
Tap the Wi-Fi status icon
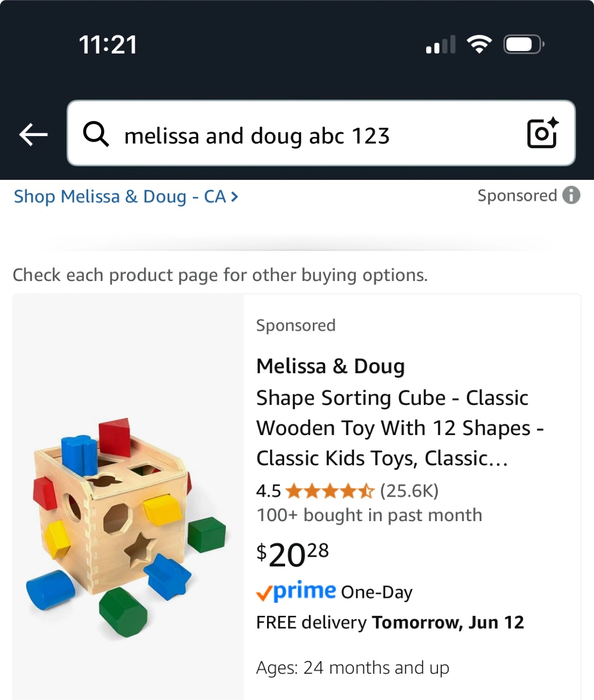pyautogui.click(x=479, y=45)
